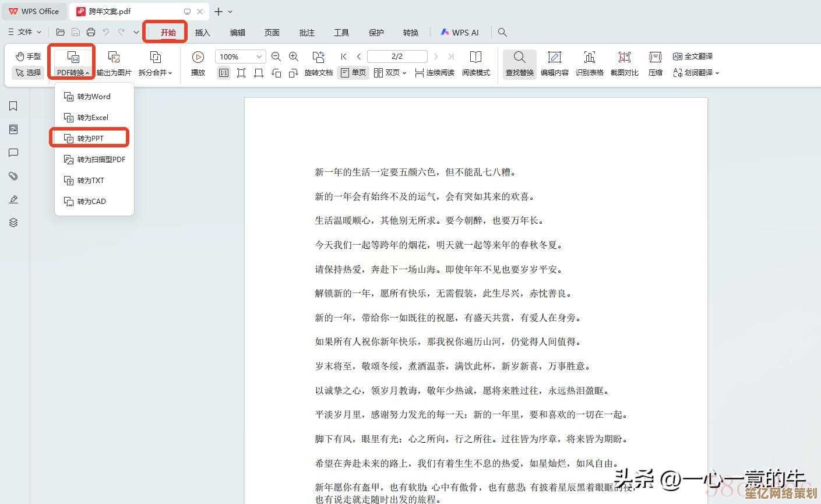The width and height of the screenshot is (821, 504).
Task: Select the 压缩 compress PDF icon
Action: click(x=656, y=63)
